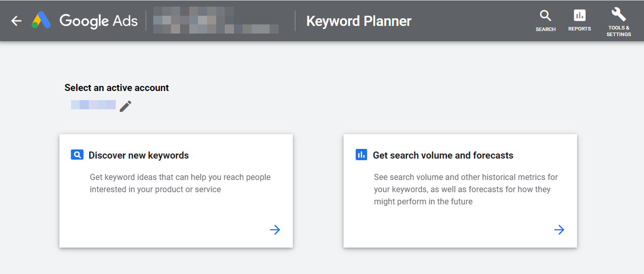Open the Reports chart icon

click(x=580, y=15)
